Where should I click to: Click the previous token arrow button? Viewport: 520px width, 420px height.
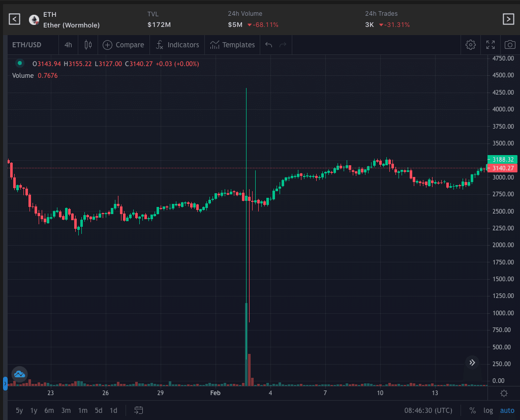[x=15, y=19]
